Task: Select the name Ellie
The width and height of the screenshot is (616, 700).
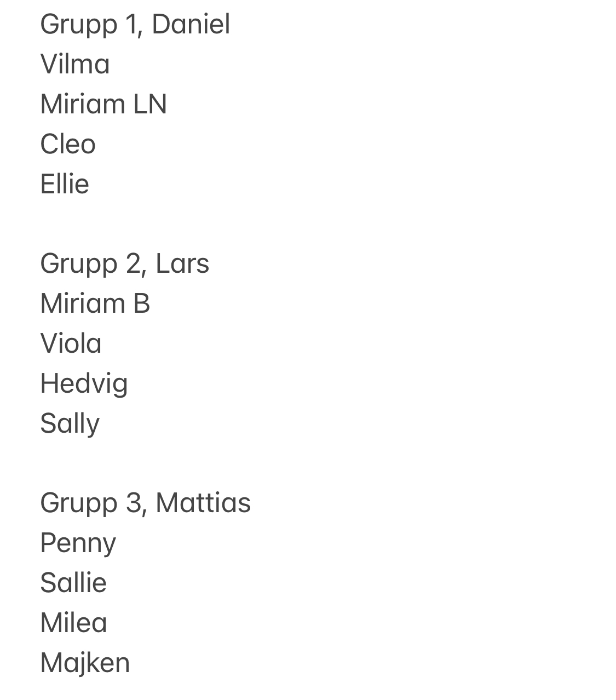Action: 65,184
